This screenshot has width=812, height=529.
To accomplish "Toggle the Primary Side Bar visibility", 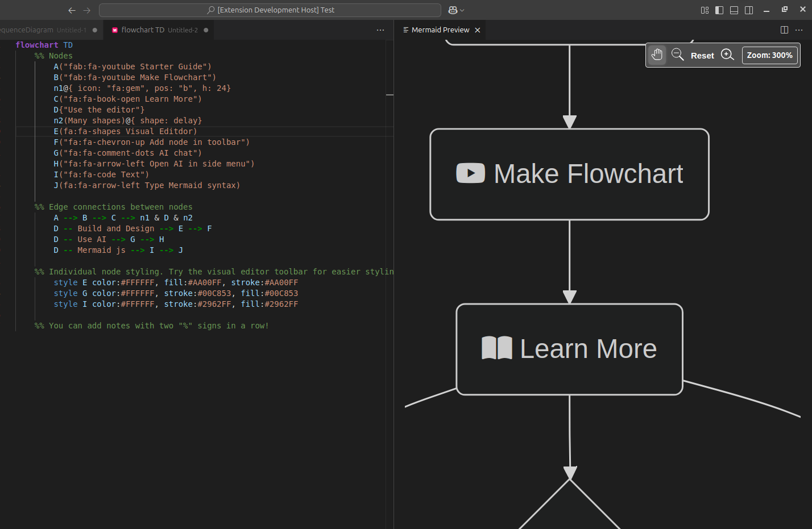I will coord(719,10).
